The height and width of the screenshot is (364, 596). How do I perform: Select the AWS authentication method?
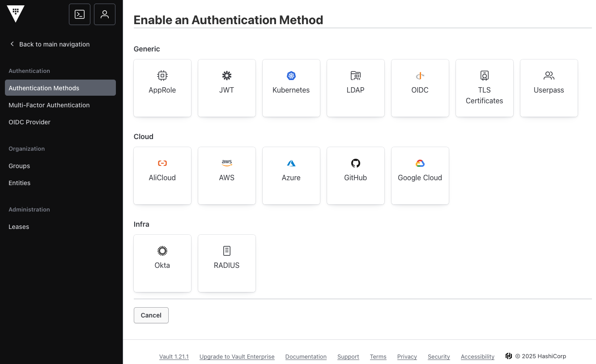227,176
